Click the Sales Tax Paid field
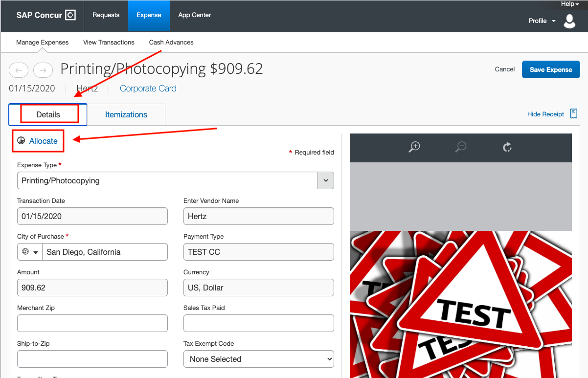The image size is (588, 378). coord(259,323)
